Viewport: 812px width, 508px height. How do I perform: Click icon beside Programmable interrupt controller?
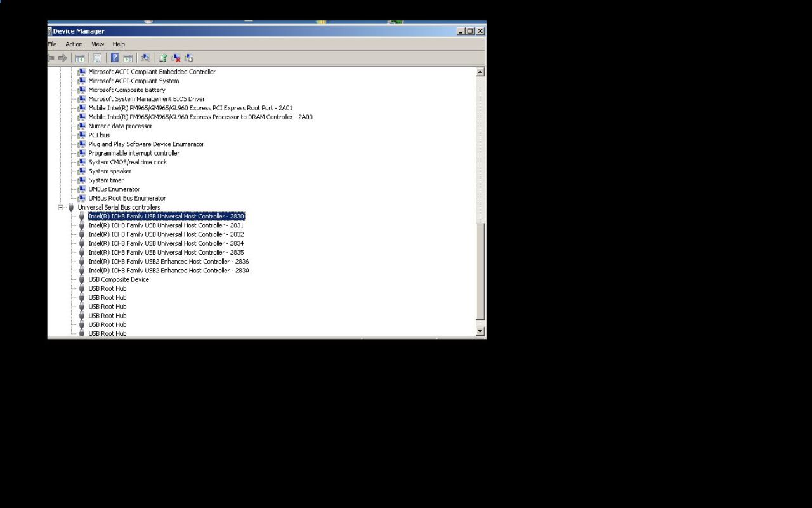(81, 153)
